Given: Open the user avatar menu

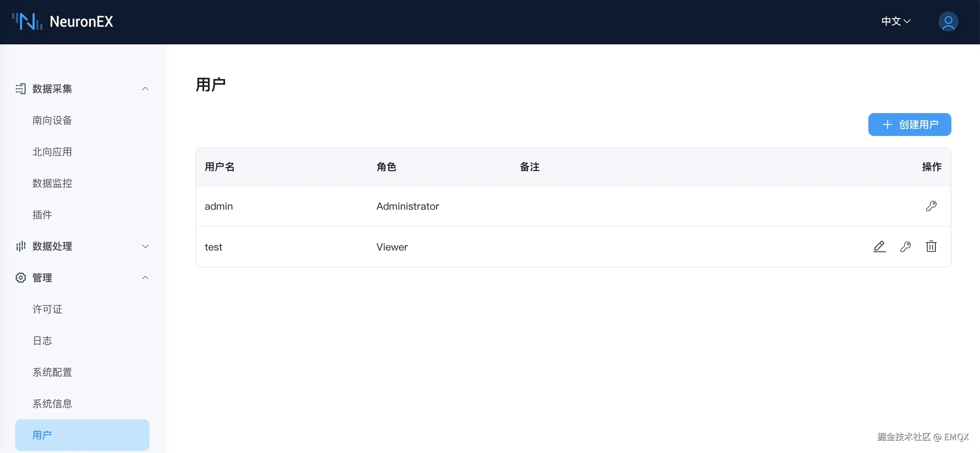Looking at the screenshot, I should (948, 22).
